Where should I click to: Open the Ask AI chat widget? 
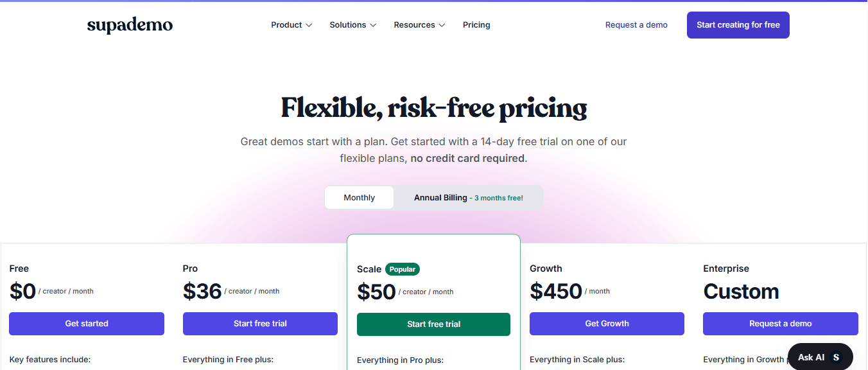click(820, 357)
